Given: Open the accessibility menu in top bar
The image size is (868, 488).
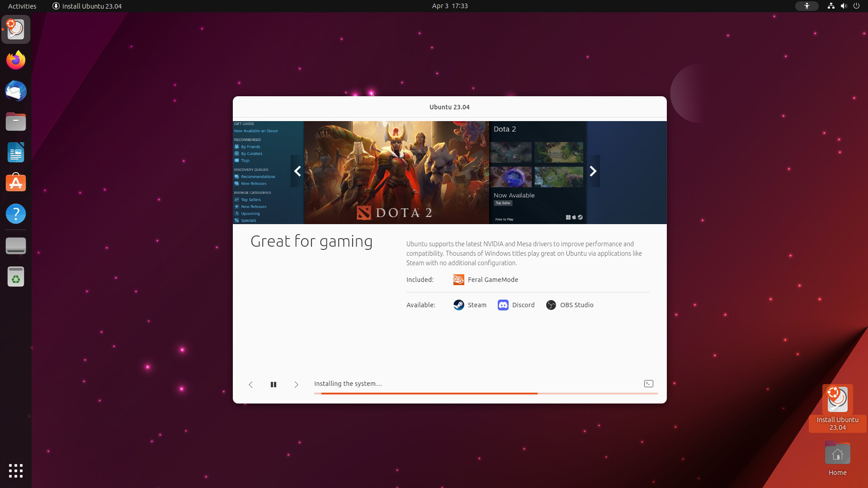Looking at the screenshot, I should (807, 6).
